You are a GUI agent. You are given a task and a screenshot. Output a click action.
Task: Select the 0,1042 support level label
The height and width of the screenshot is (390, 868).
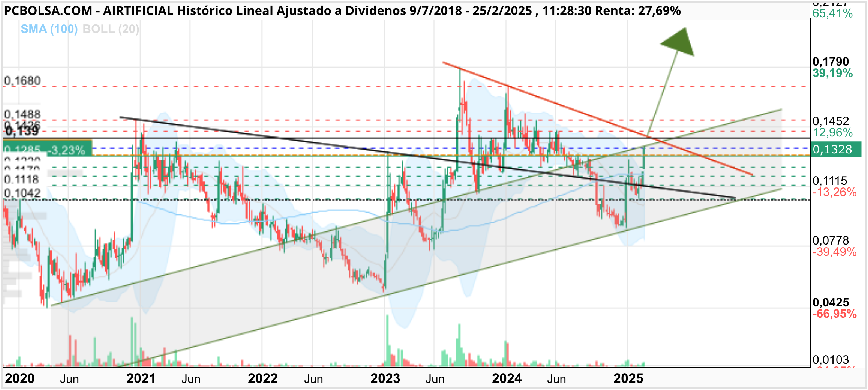click(22, 193)
